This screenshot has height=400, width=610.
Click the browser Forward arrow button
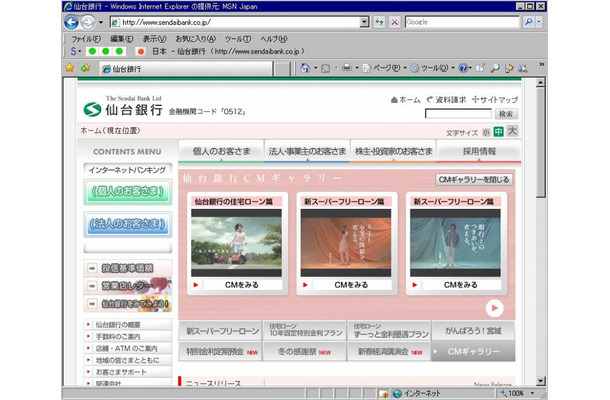coord(88,22)
